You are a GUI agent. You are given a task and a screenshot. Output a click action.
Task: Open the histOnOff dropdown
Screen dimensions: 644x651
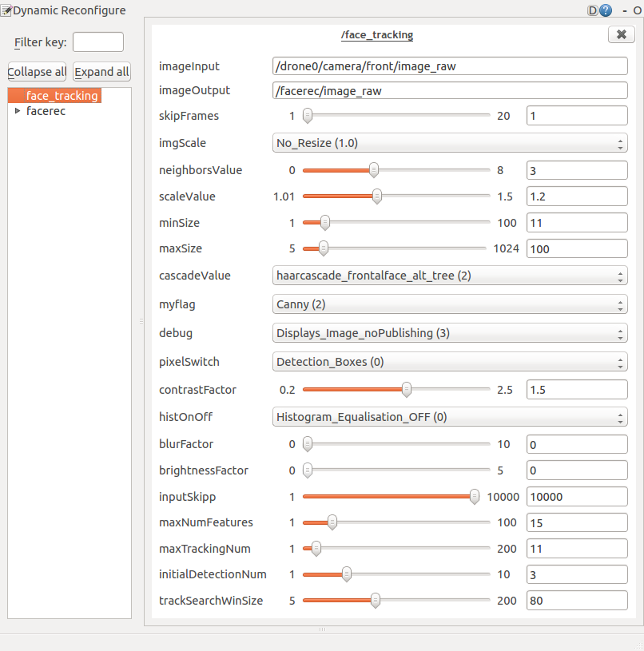(x=450, y=417)
